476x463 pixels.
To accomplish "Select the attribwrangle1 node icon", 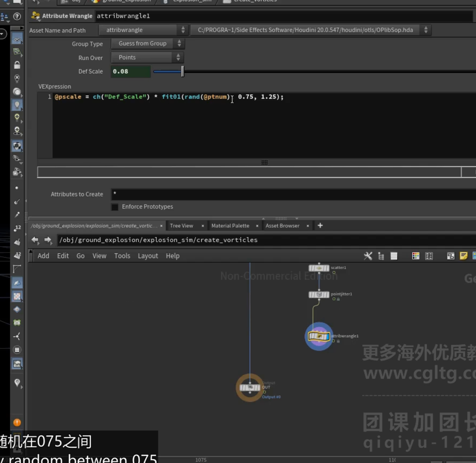I will [x=319, y=336].
